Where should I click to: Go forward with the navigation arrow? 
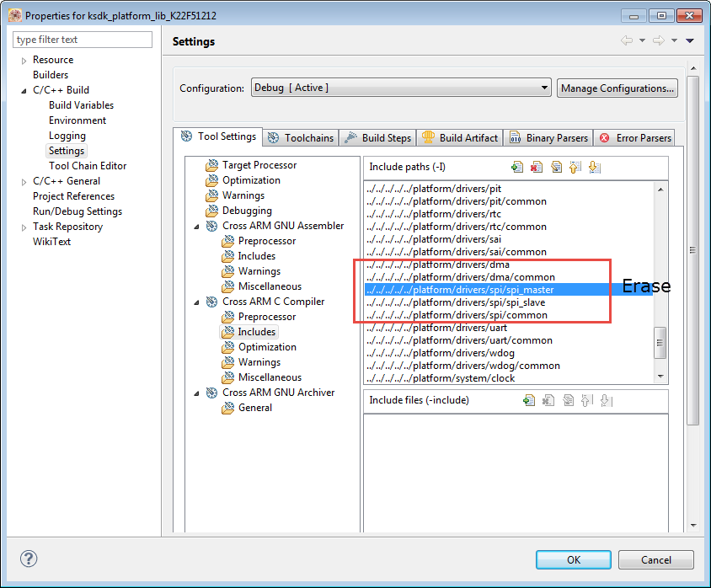[659, 40]
